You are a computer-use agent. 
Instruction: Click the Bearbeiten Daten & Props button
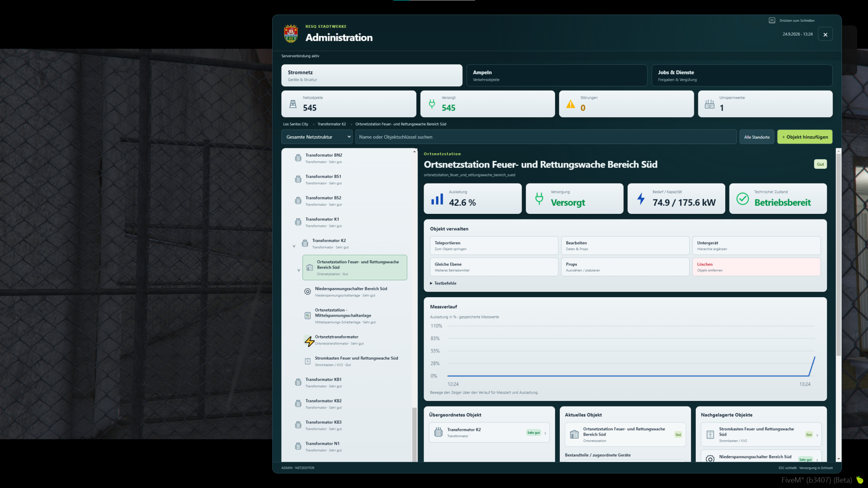[x=625, y=246]
